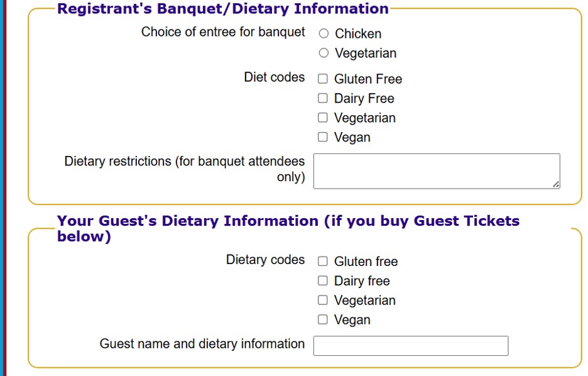Select Chicken as the banquet entree
Viewport: 588px width, 376px height.
(324, 33)
